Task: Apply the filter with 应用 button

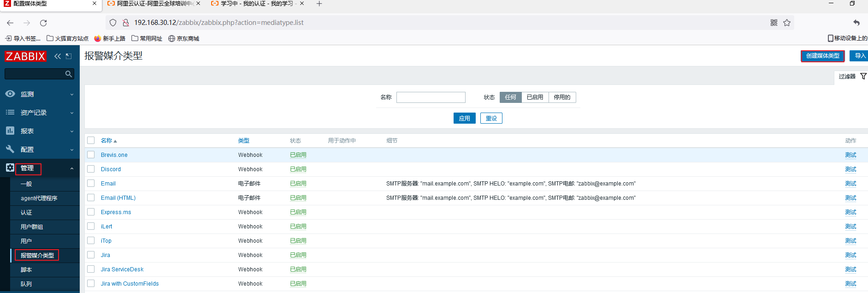Action: pos(464,118)
